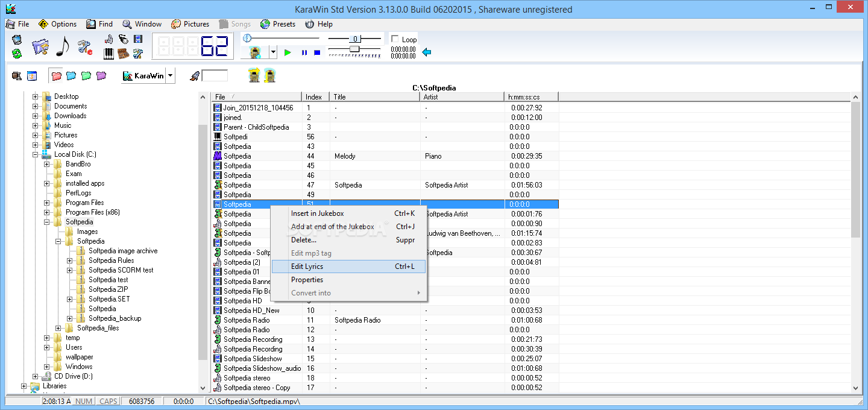
Task: Click the rocket icon beside input box
Action: point(195,76)
